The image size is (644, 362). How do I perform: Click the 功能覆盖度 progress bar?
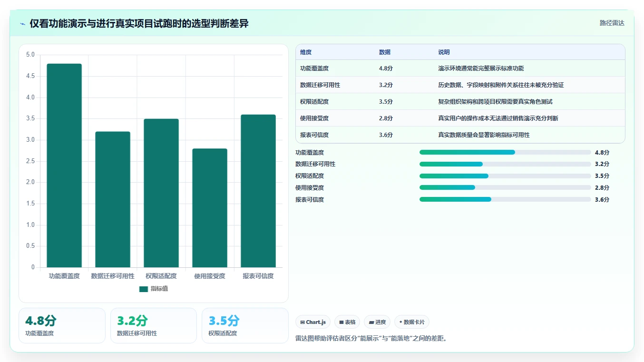(x=505, y=152)
